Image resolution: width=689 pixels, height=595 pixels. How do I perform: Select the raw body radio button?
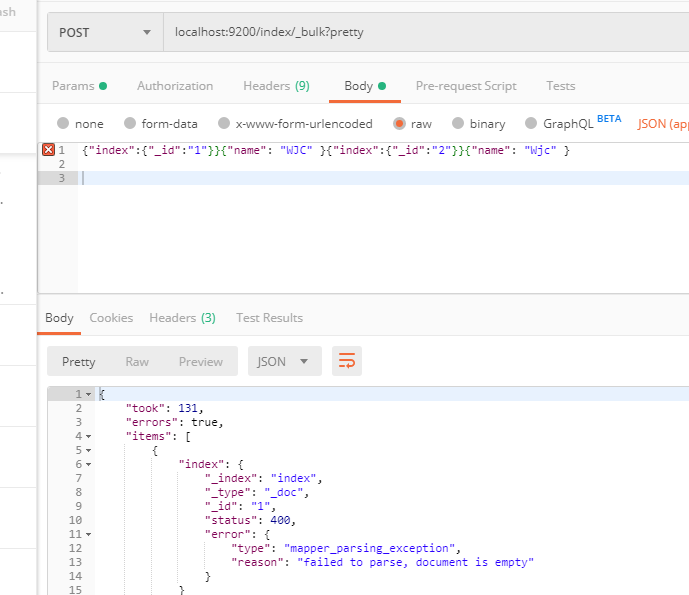click(399, 123)
